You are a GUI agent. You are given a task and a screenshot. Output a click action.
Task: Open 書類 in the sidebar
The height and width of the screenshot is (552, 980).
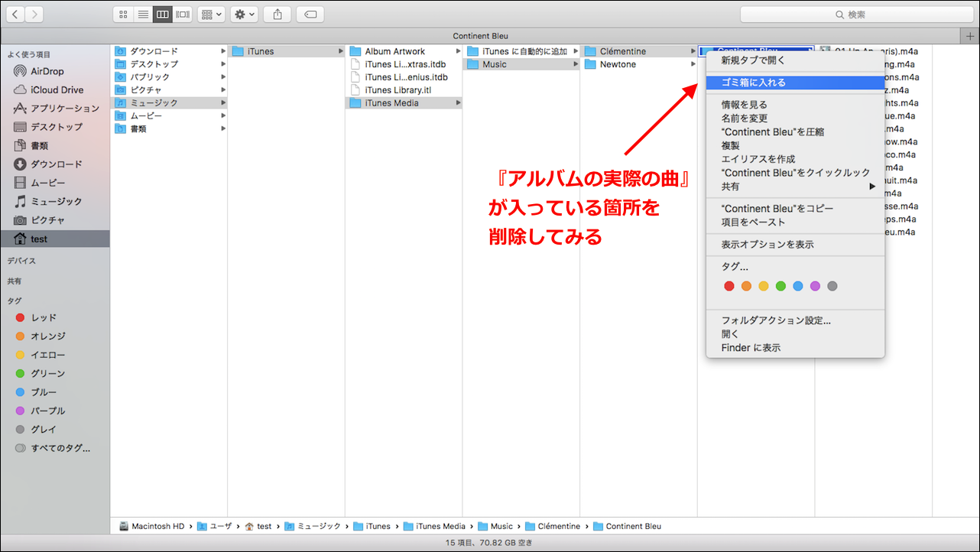point(54,145)
